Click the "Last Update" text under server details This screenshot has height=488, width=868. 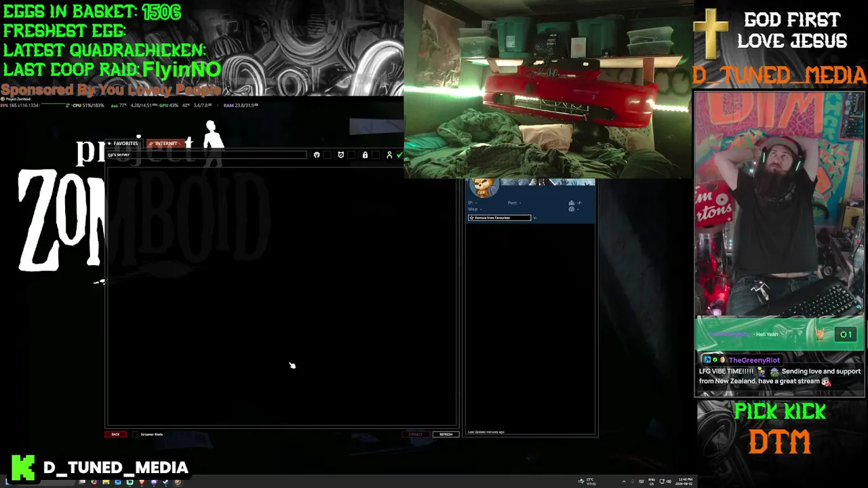pos(486,432)
